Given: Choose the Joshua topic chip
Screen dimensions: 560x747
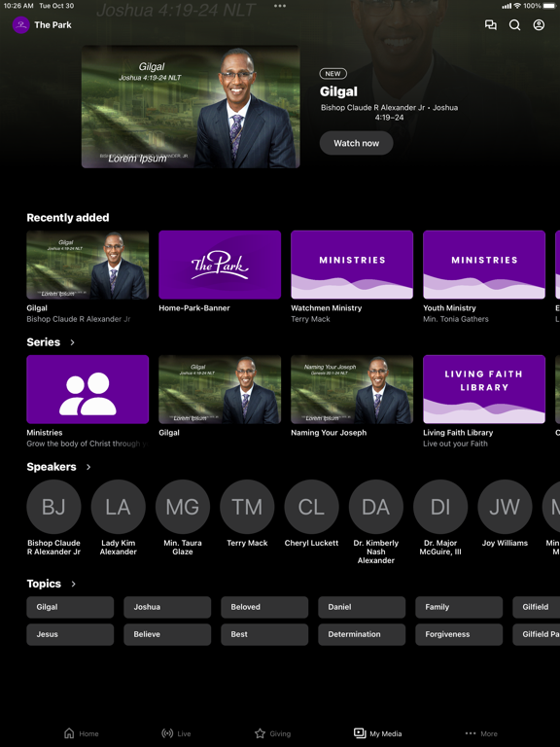Looking at the screenshot, I should click(x=167, y=607).
